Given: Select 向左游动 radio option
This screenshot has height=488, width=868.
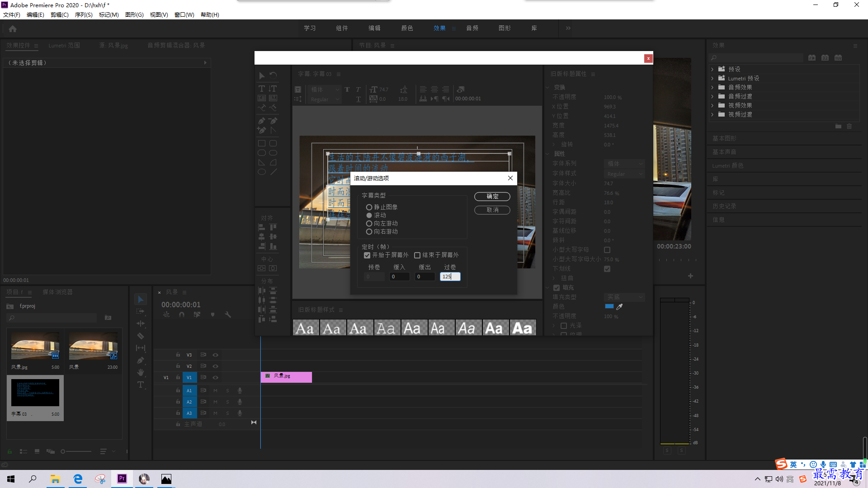Looking at the screenshot, I should pos(369,224).
